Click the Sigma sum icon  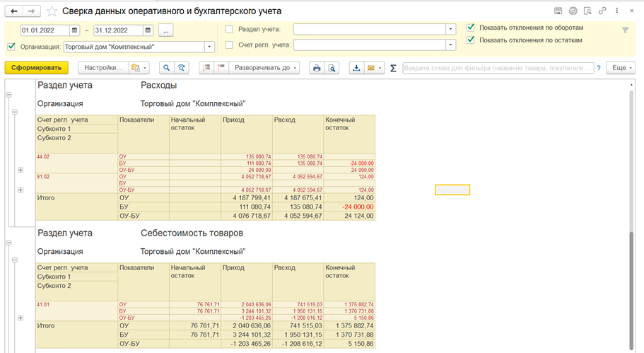point(393,68)
